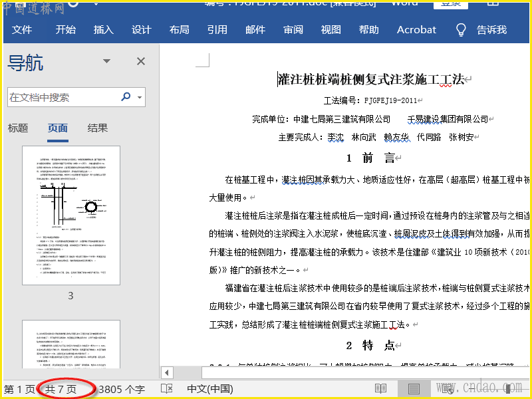Screen dimensions: 532x399
Task: Switch to the 开始 ribbon tab
Action: coord(65,30)
